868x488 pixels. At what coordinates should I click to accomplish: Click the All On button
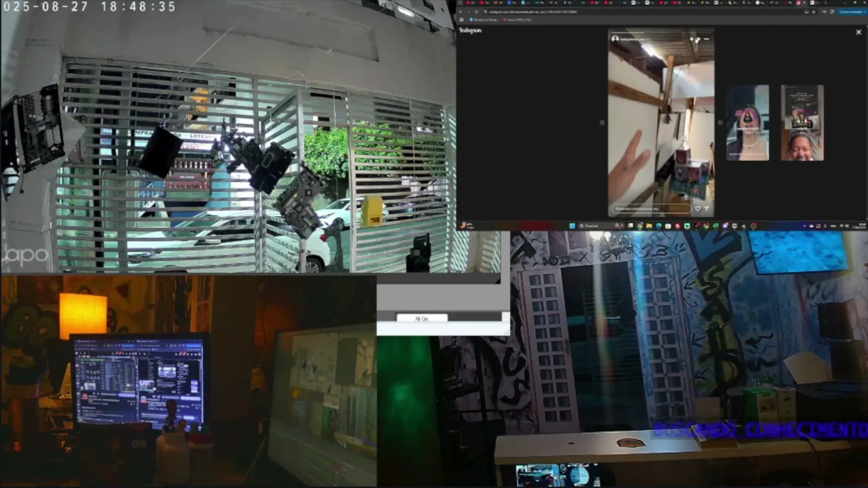pyautogui.click(x=422, y=319)
